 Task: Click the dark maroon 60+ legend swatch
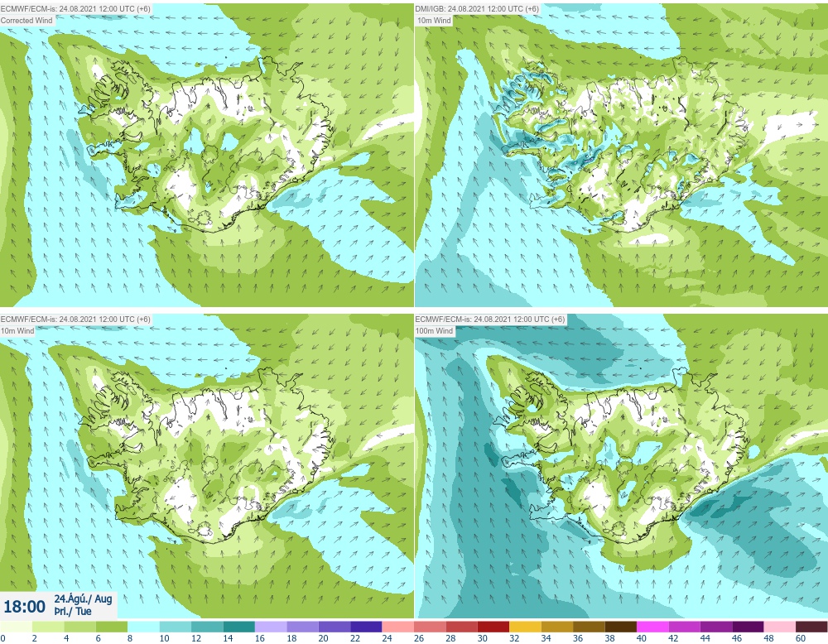(x=811, y=627)
